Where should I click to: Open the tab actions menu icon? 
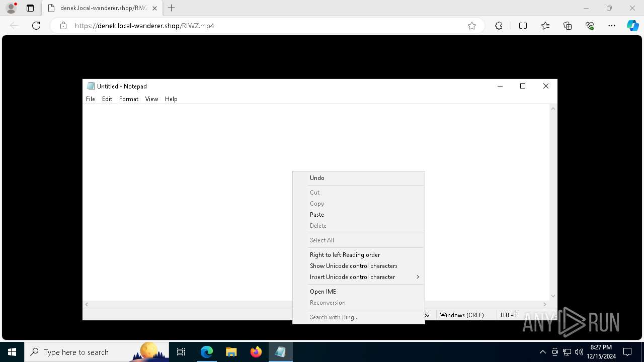click(30, 8)
